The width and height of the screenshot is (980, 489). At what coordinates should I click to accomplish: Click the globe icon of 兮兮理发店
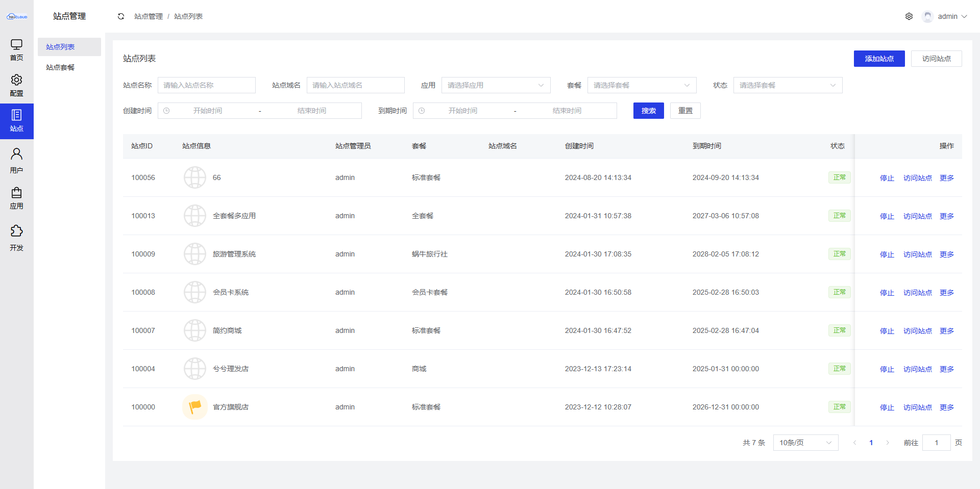(195, 369)
